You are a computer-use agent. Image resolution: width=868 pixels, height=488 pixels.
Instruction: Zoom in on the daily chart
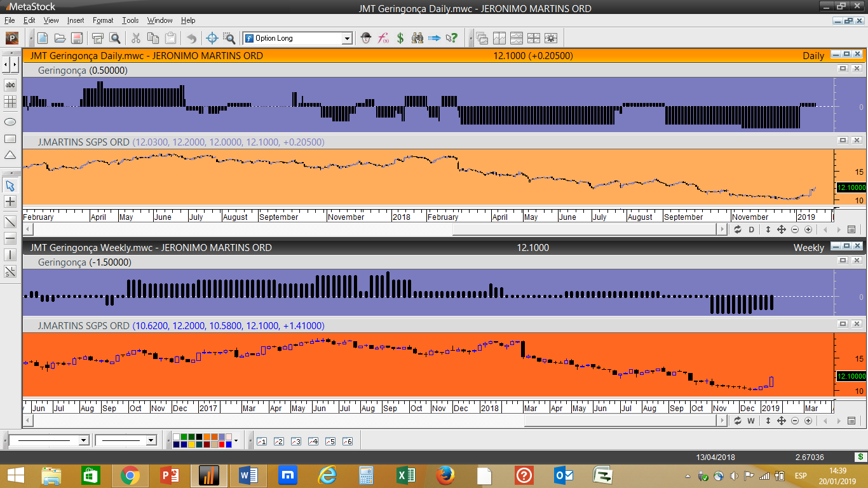click(808, 229)
